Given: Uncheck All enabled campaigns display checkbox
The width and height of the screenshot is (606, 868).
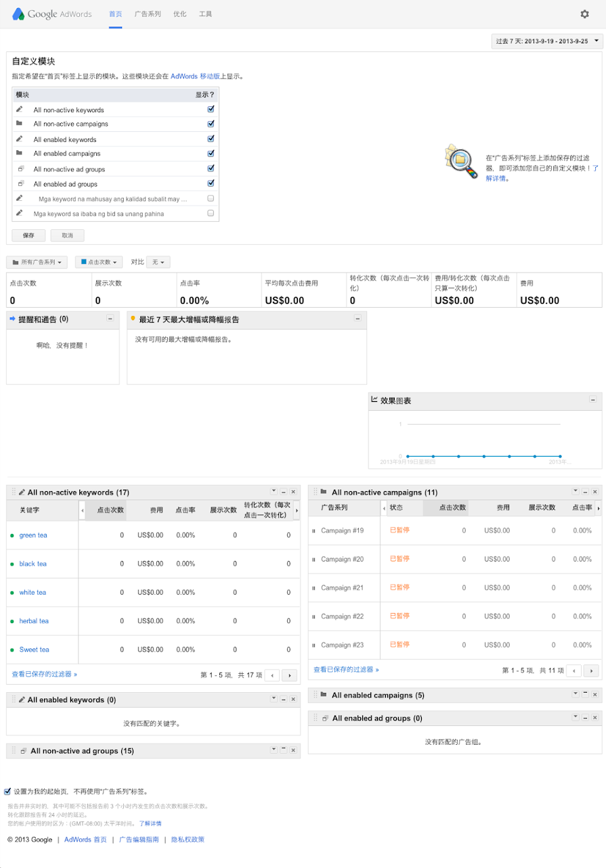Looking at the screenshot, I should [211, 154].
